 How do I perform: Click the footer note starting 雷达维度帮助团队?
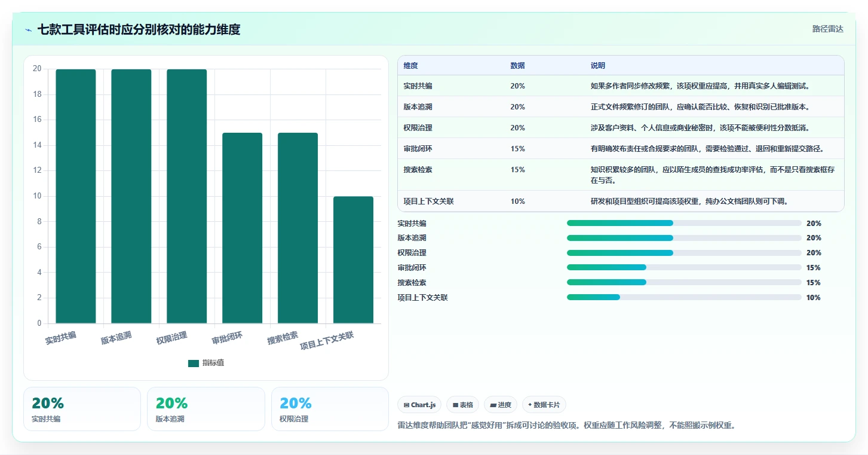pos(566,425)
